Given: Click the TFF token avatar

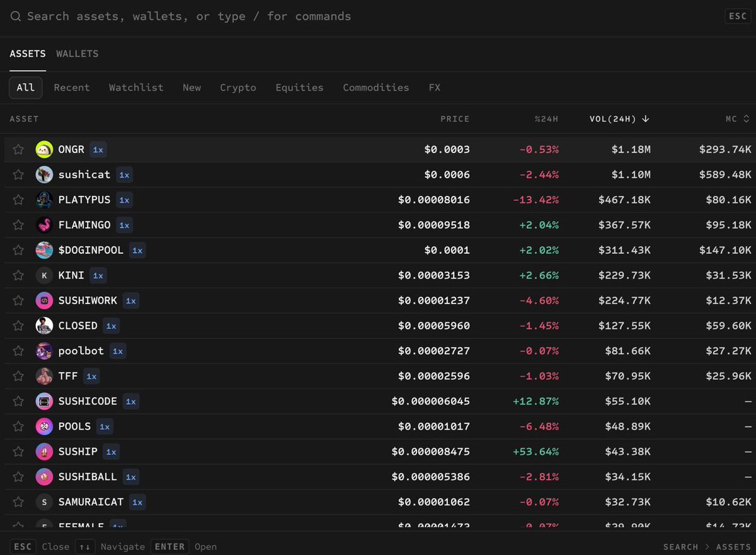Looking at the screenshot, I should (x=44, y=376).
